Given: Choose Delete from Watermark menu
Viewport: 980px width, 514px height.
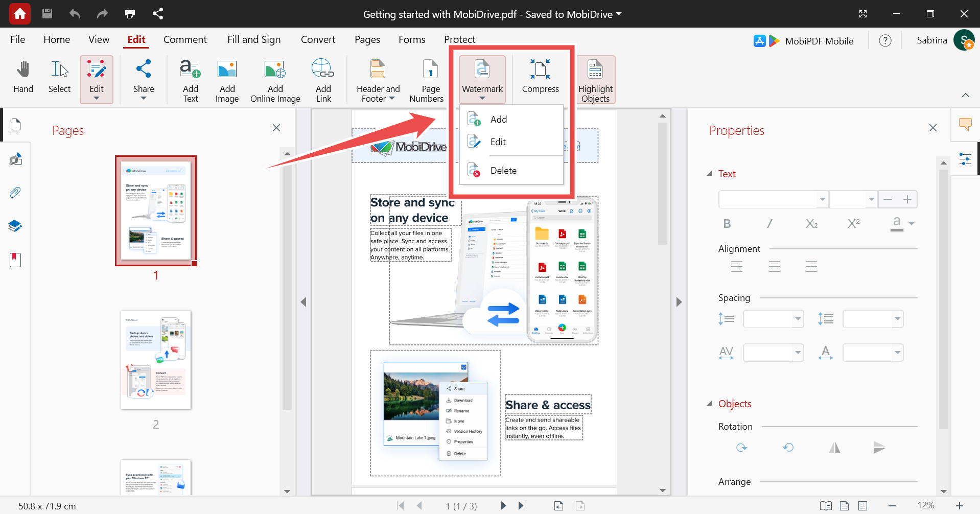Looking at the screenshot, I should (x=511, y=170).
